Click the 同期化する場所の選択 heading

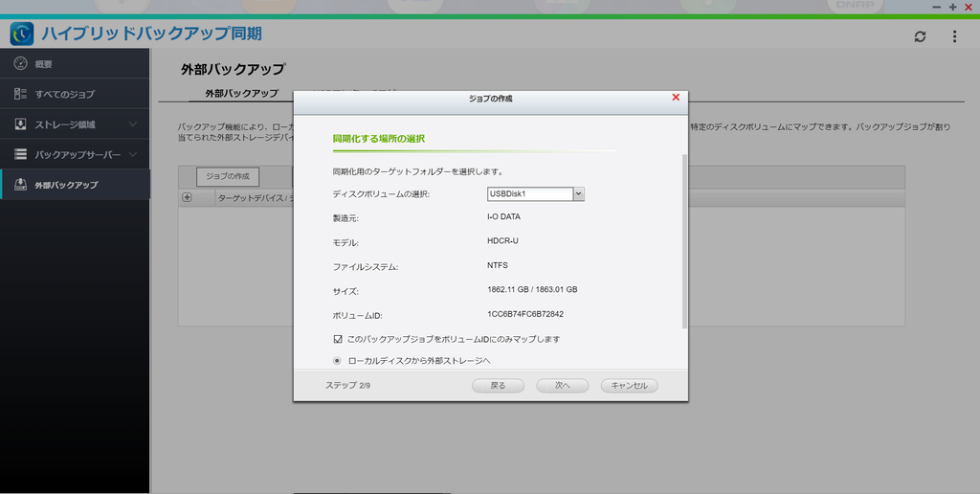379,138
